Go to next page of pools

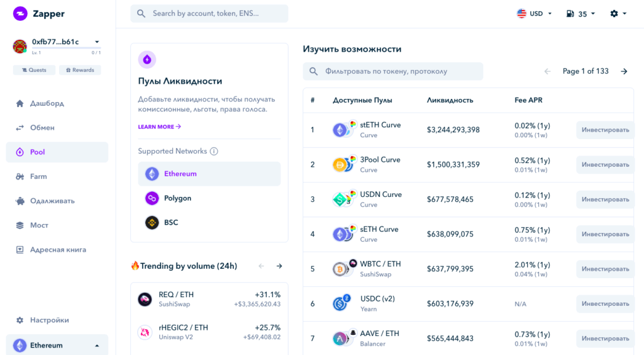click(624, 71)
